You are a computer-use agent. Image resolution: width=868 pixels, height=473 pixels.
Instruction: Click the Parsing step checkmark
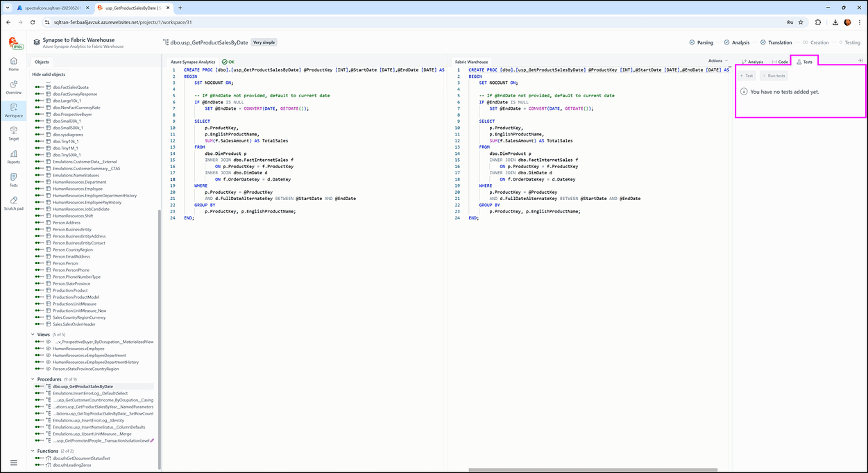(692, 42)
